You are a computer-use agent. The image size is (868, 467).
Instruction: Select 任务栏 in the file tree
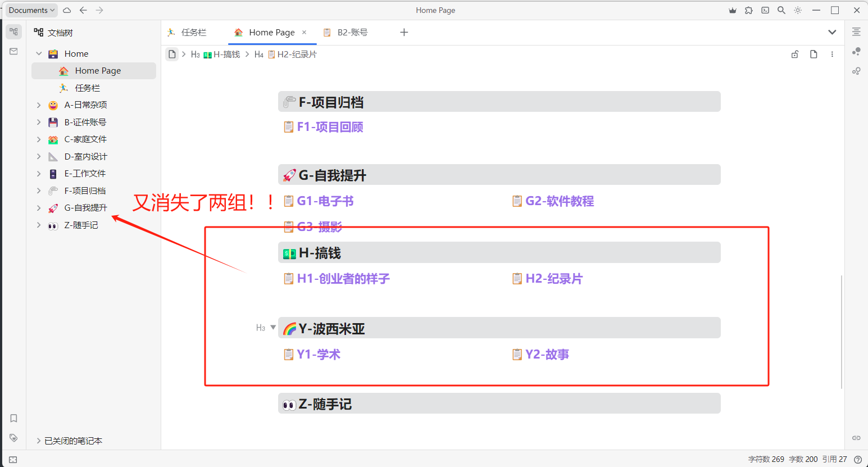click(x=94, y=88)
